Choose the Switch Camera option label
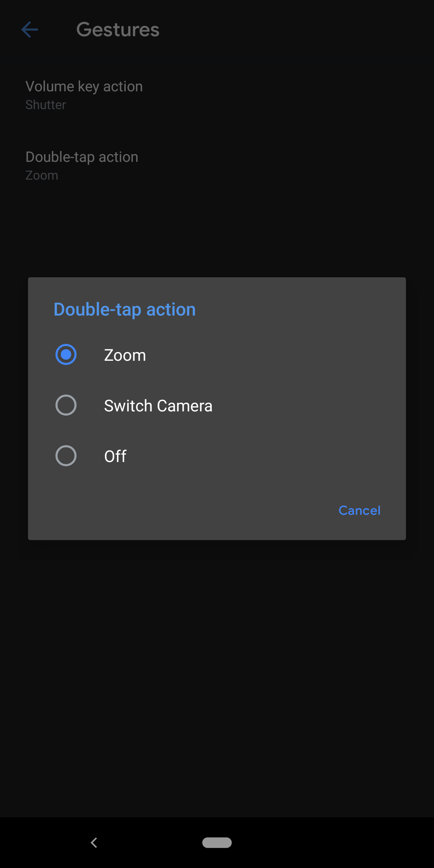 pyautogui.click(x=158, y=406)
